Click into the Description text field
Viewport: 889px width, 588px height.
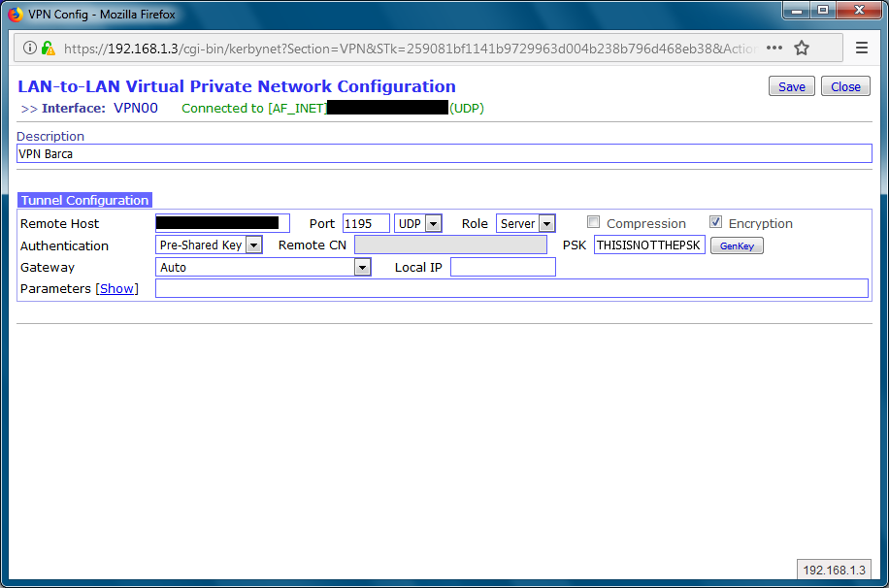tap(444, 153)
